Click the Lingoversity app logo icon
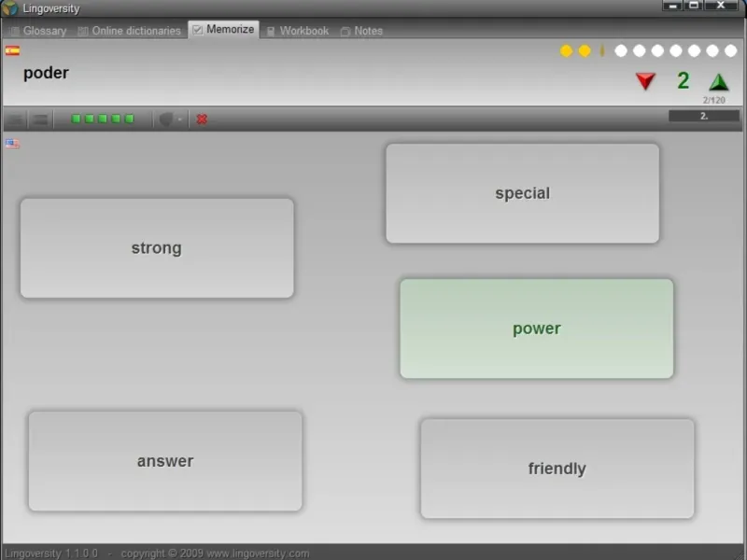The height and width of the screenshot is (560, 747). pos(9,8)
